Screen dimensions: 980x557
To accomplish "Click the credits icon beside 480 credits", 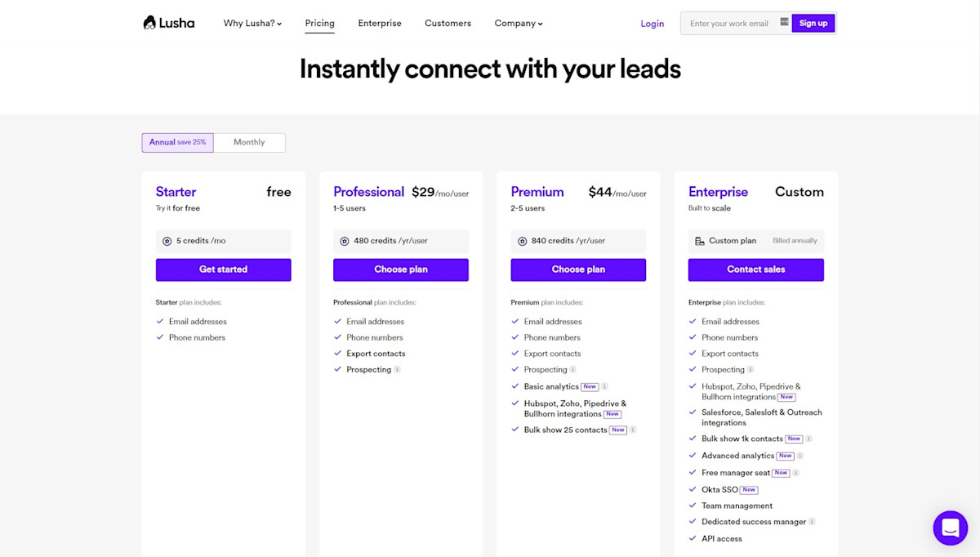I will coord(344,239).
